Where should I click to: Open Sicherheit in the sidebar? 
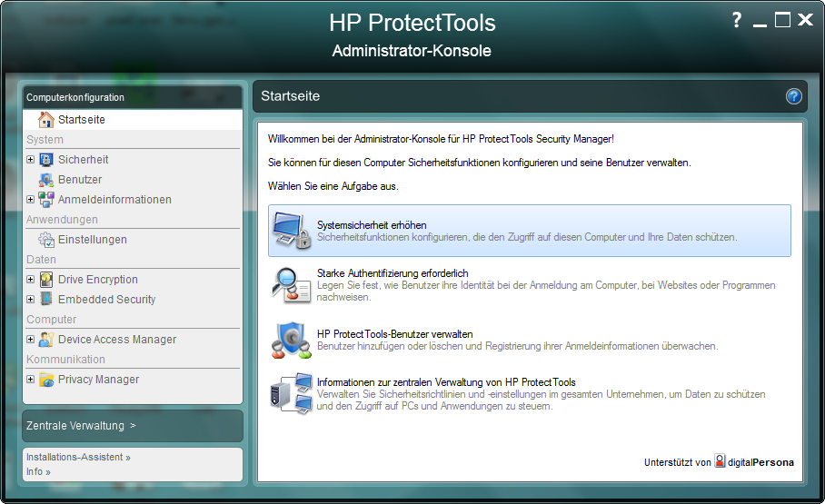click(83, 160)
